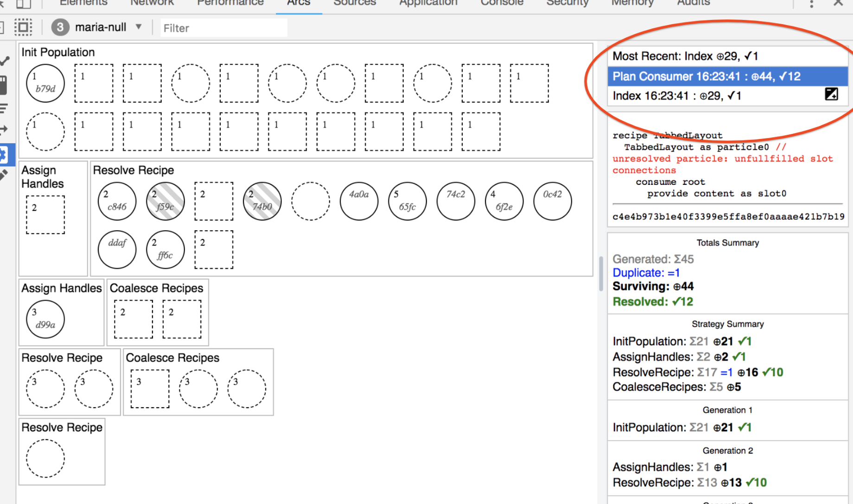
Task: Open the Sources tab
Action: 354,3
